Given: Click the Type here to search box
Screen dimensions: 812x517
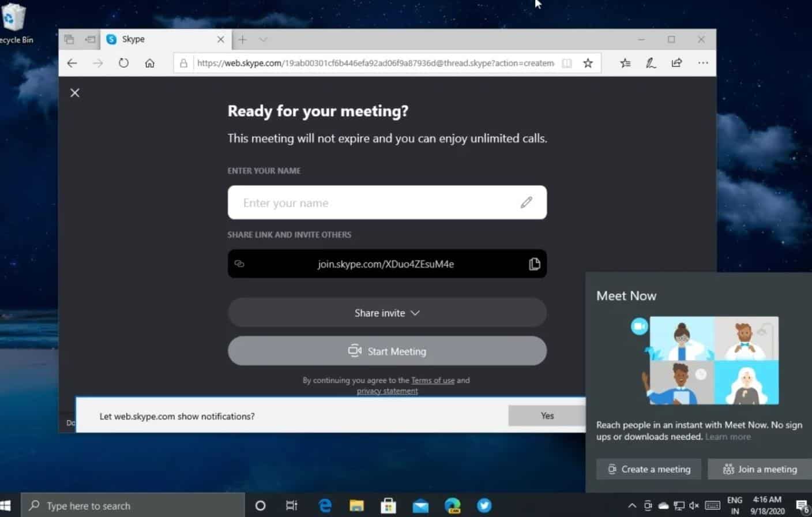Looking at the screenshot, I should 133,505.
